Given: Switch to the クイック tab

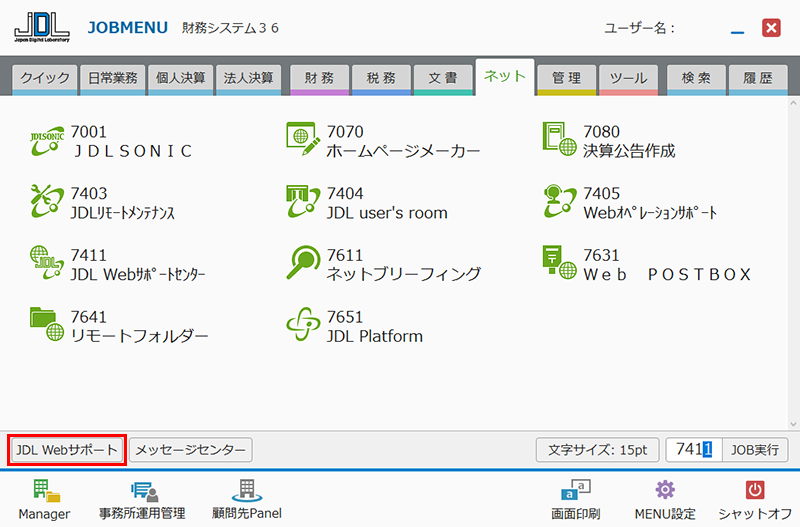Looking at the screenshot, I should [45, 79].
